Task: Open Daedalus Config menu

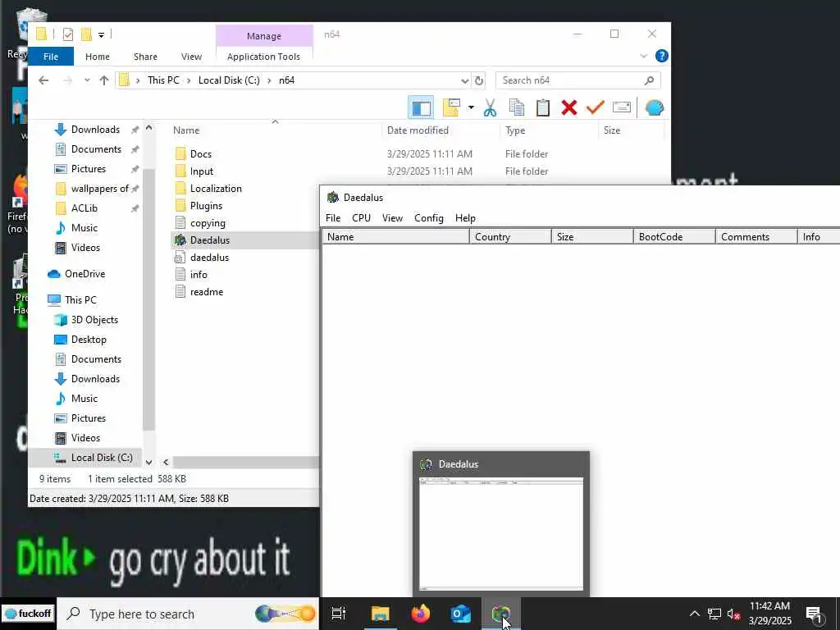Action: [x=428, y=218]
